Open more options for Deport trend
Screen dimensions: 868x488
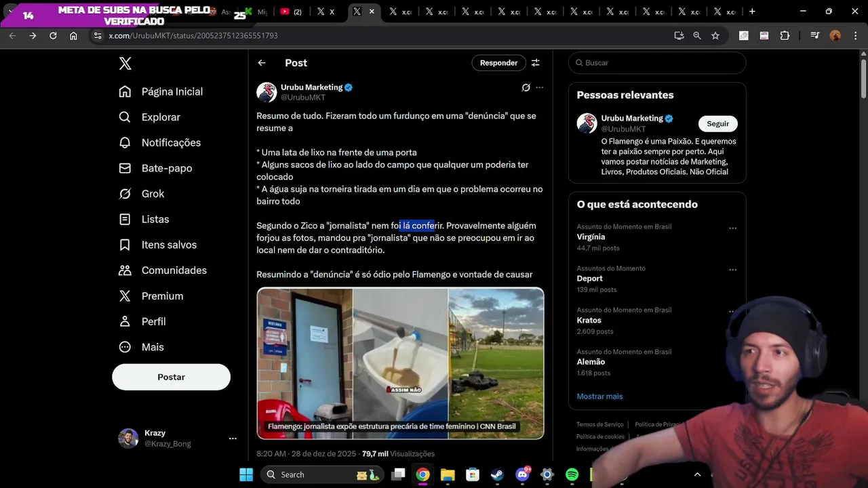[x=732, y=270]
